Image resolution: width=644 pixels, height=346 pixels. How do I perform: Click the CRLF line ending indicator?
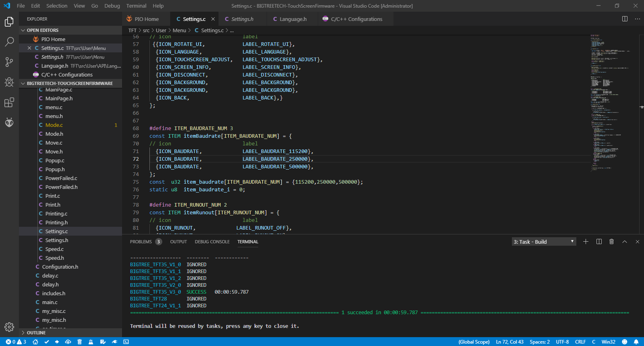tap(580, 342)
